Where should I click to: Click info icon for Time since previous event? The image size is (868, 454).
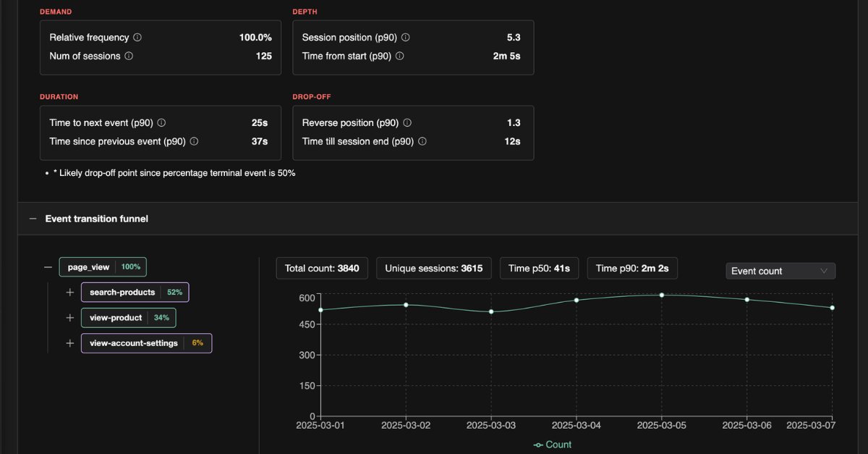[194, 142]
